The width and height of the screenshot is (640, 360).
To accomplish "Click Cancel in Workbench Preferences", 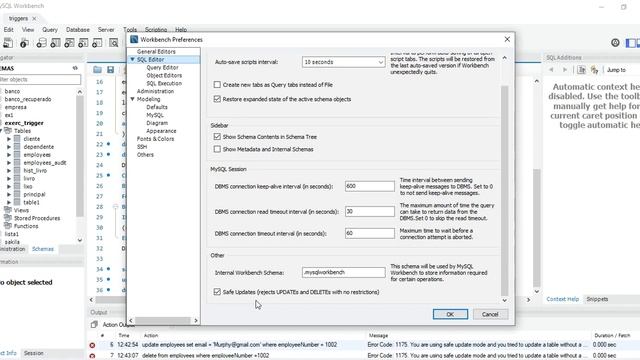I will 490,314.
